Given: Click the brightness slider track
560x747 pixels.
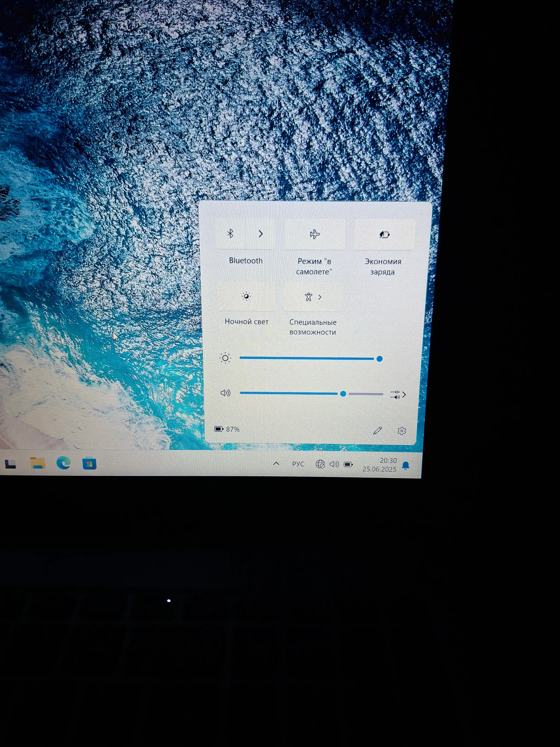Looking at the screenshot, I should coord(311,358).
